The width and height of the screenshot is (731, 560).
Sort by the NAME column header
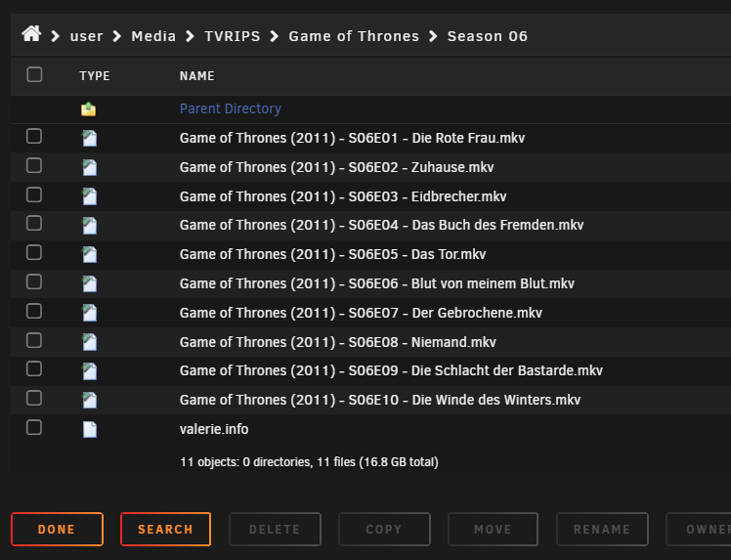196,76
